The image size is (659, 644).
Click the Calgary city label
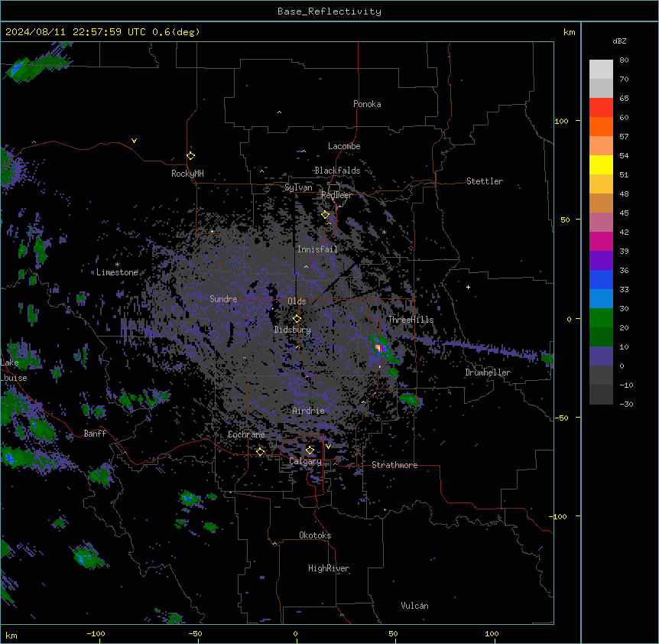pyautogui.click(x=306, y=461)
